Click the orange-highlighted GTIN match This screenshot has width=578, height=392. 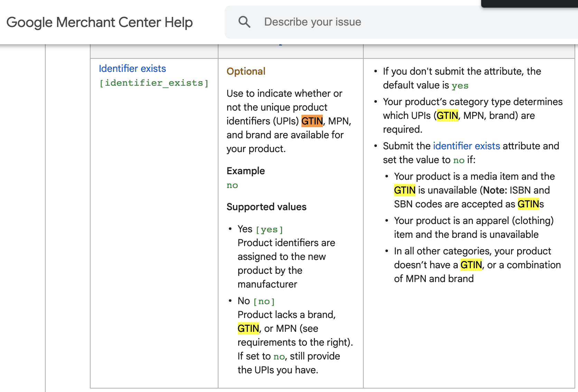(x=312, y=121)
